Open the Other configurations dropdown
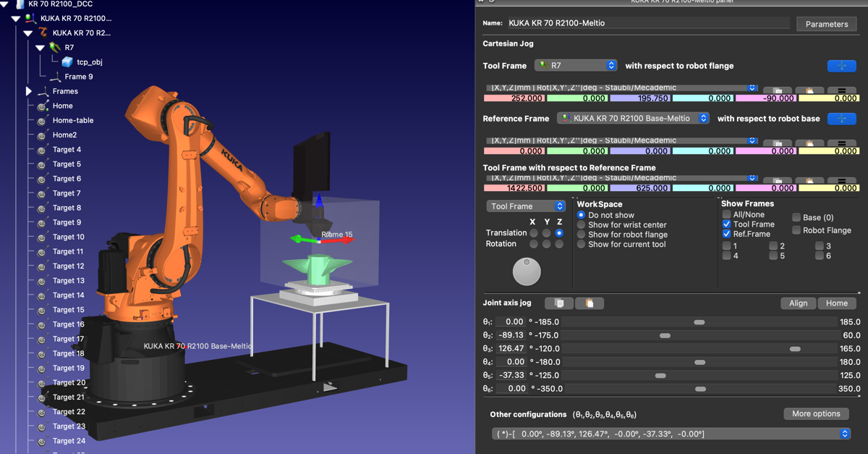 tap(671, 434)
